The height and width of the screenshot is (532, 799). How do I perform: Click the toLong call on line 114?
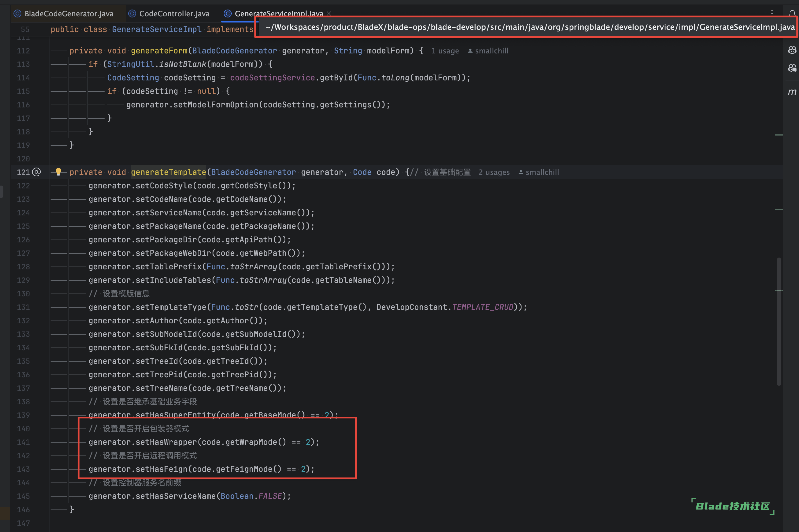click(396, 78)
